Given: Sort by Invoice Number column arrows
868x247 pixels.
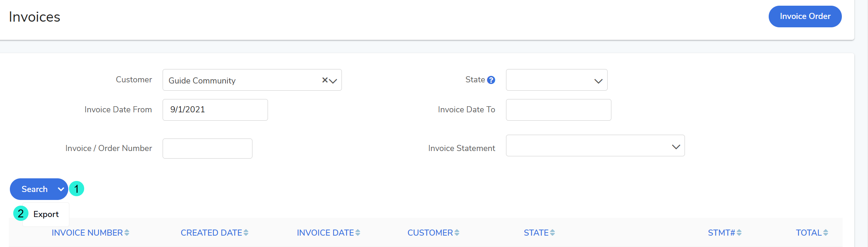Looking at the screenshot, I should click(x=127, y=233).
